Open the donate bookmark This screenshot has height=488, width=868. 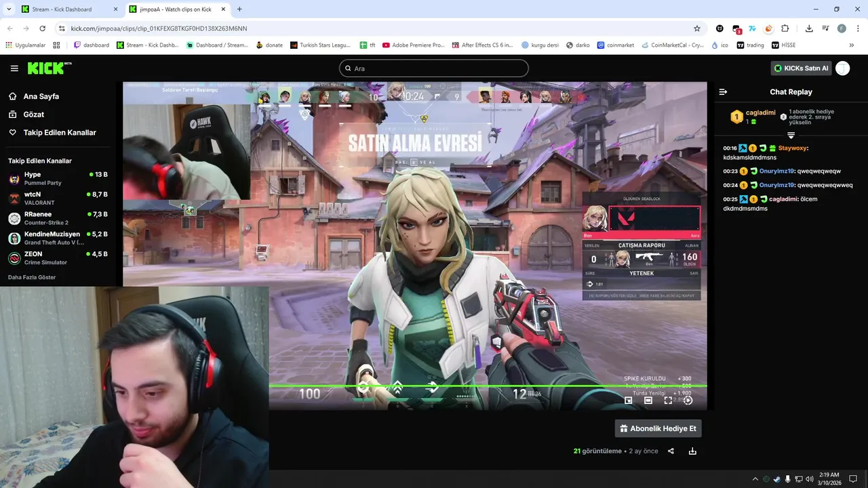click(269, 45)
